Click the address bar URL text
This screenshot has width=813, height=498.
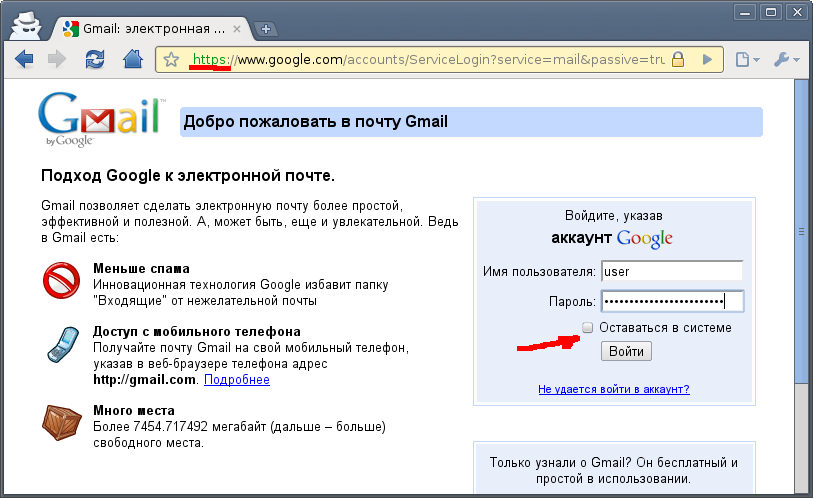tap(428, 60)
